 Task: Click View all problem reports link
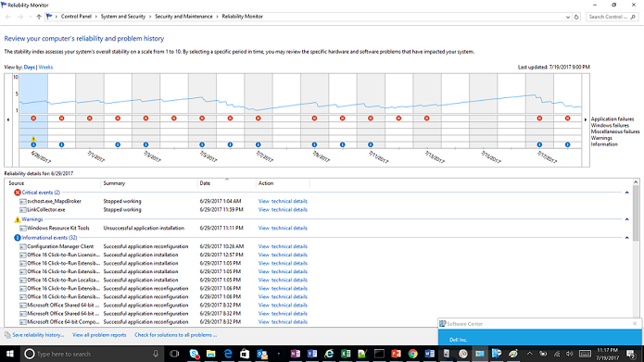coord(99,335)
